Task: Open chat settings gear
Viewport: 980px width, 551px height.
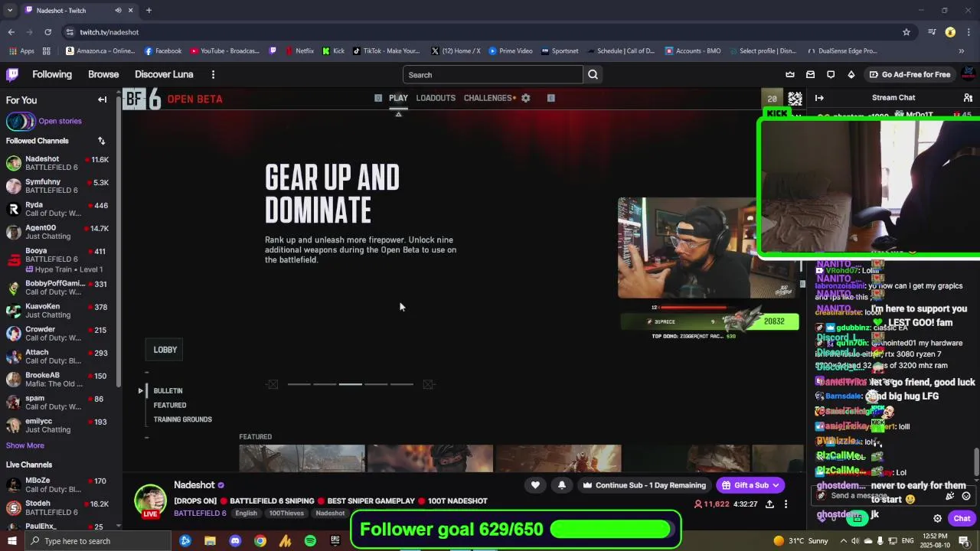Action: tap(937, 518)
